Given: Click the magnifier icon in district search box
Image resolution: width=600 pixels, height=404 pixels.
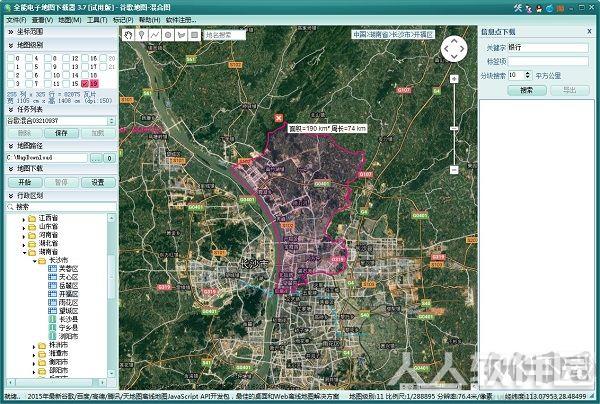Looking at the screenshot, I should (10, 207).
